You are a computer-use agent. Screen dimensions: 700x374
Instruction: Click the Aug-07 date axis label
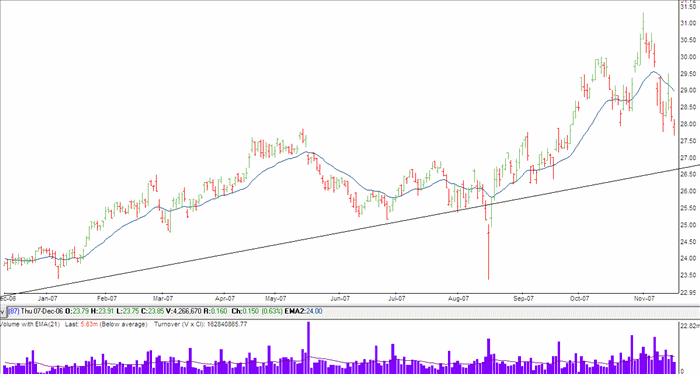point(459,298)
